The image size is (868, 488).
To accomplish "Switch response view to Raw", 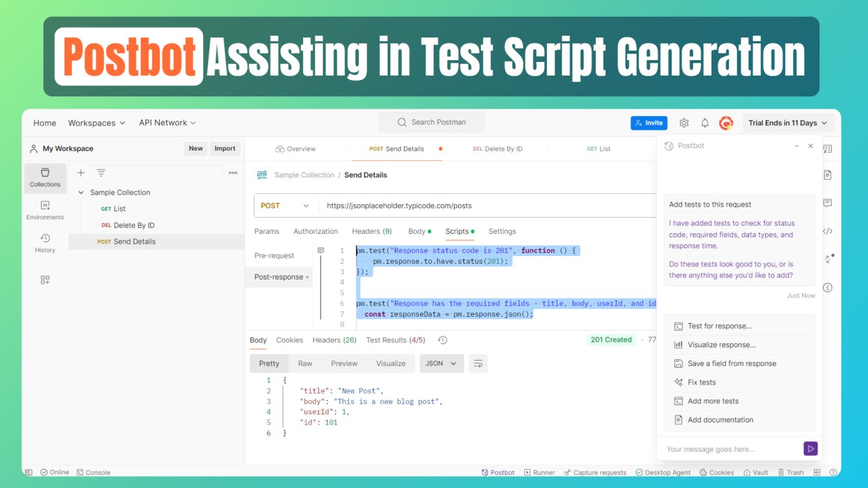I will [305, 363].
